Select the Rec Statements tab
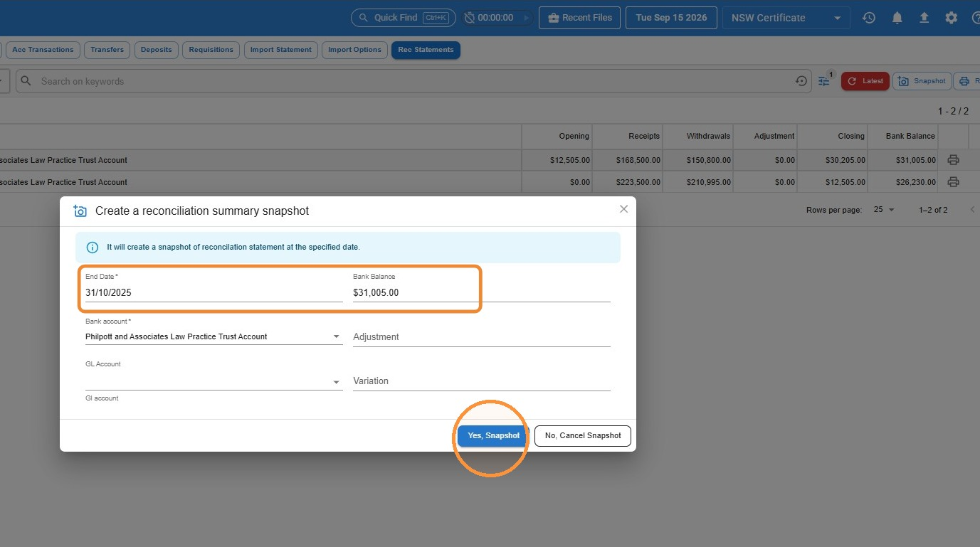Screen dimensions: 980x547 coord(426,50)
